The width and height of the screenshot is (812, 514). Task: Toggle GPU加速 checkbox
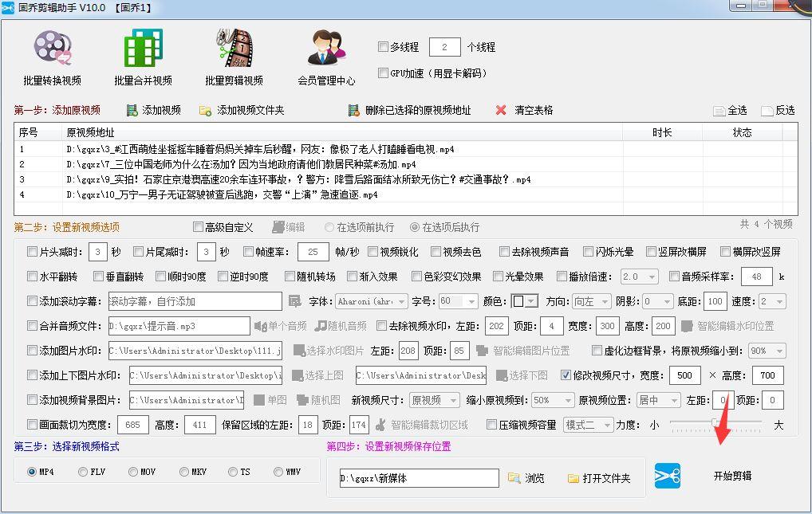383,73
